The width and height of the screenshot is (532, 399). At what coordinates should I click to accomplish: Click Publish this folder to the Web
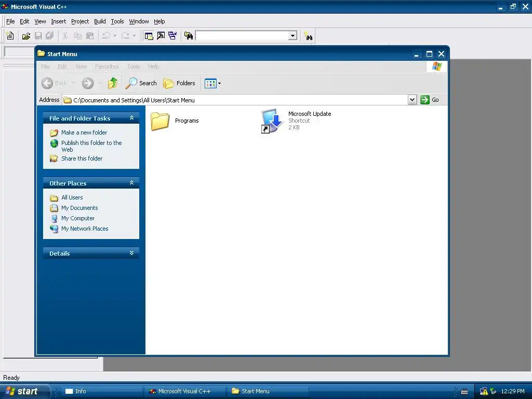(91, 146)
